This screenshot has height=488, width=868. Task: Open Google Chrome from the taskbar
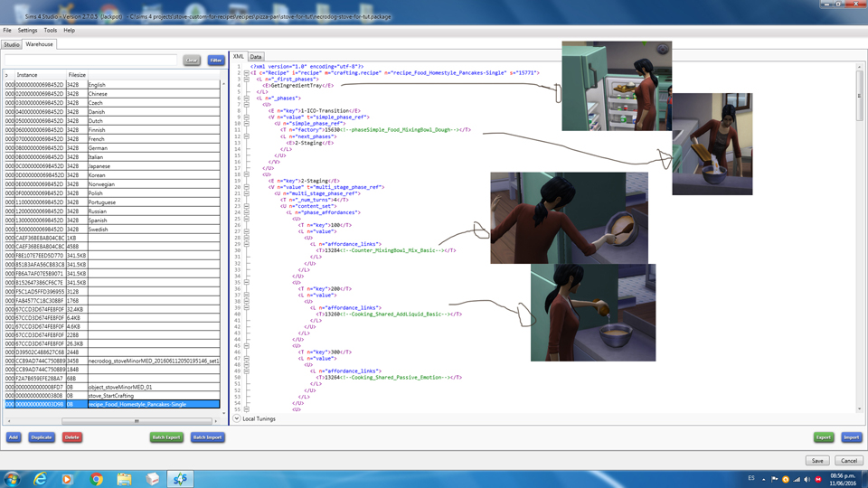(96, 479)
